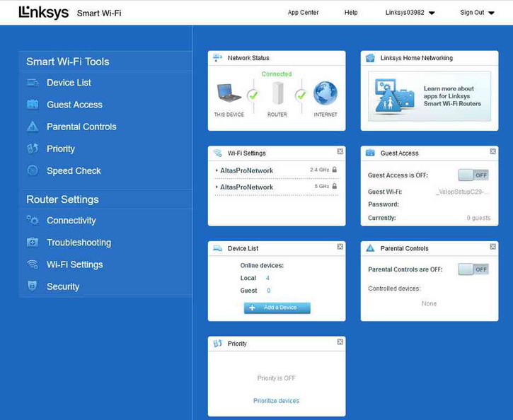
Task: Click the Router Settings heading
Action: pos(62,199)
